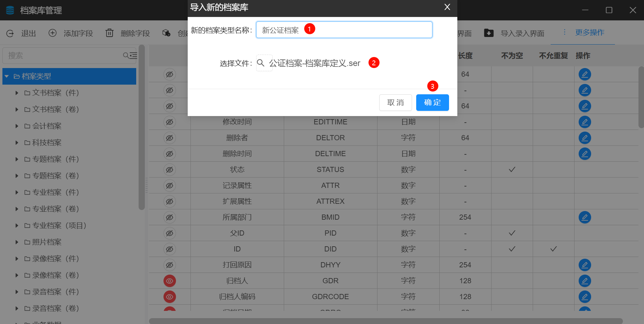Toggle hidden eye for 状态 field
The width and height of the screenshot is (644, 324).
[x=169, y=170]
